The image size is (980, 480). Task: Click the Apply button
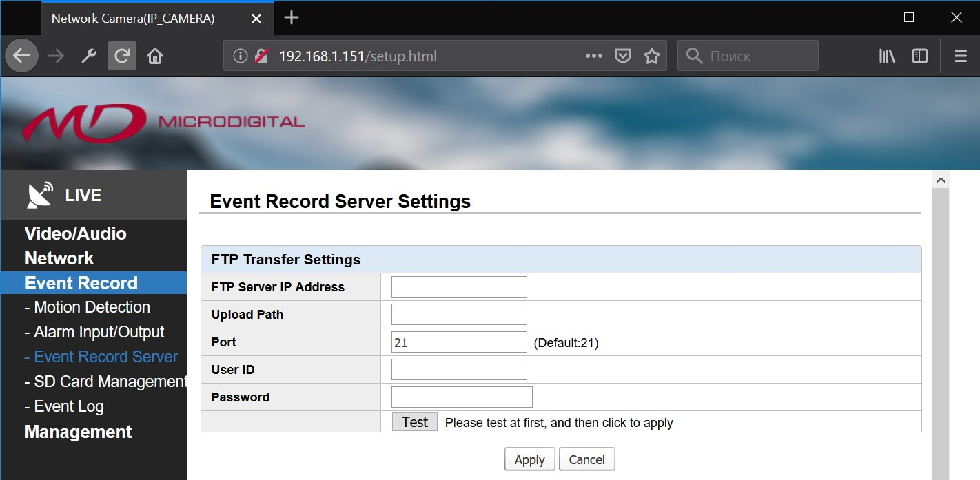click(529, 459)
